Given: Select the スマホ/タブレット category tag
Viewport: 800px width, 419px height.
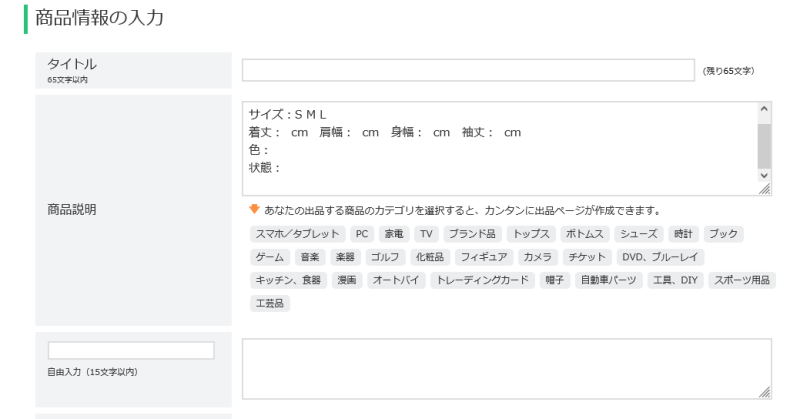Looking at the screenshot, I should pos(296,233).
